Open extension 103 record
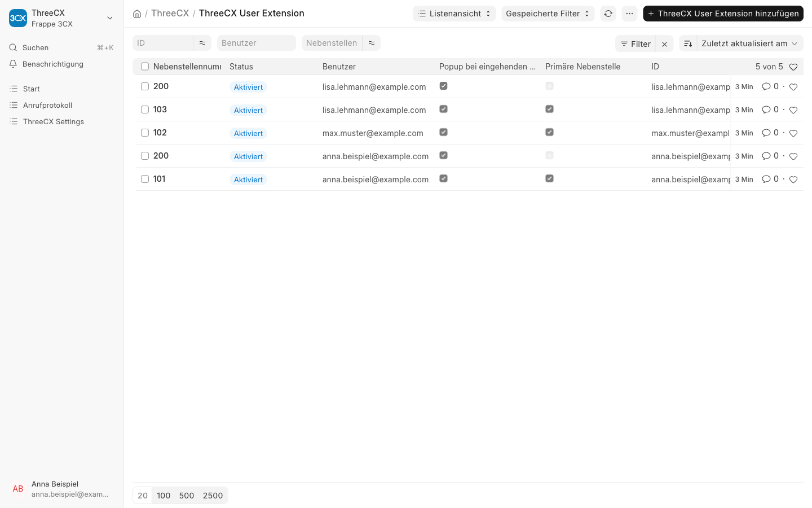812x508 pixels. point(160,110)
